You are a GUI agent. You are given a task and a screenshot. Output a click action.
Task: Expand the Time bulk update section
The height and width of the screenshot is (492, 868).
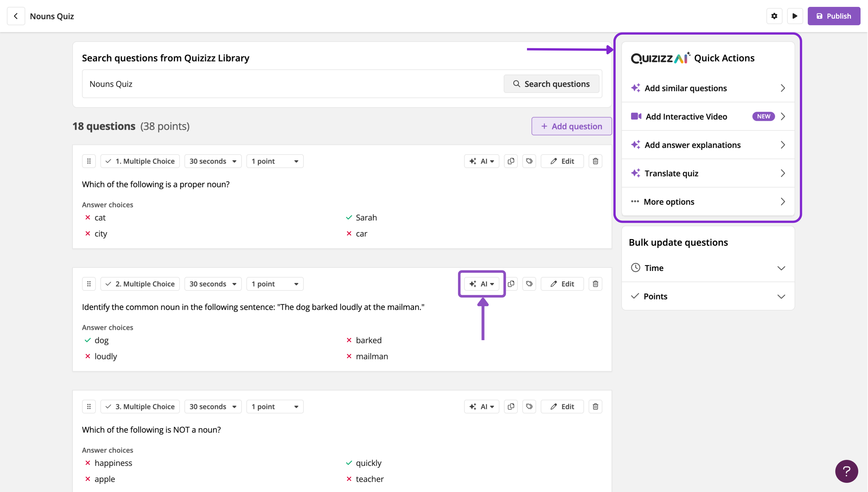708,268
